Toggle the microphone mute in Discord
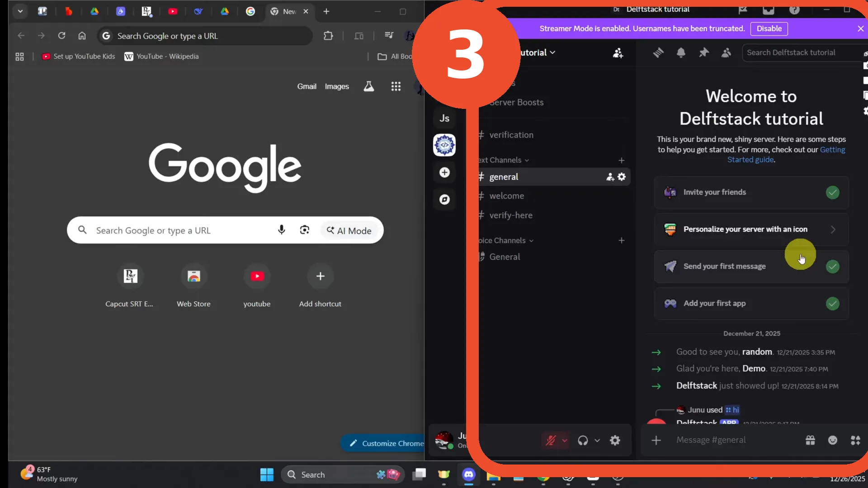 [x=551, y=440]
